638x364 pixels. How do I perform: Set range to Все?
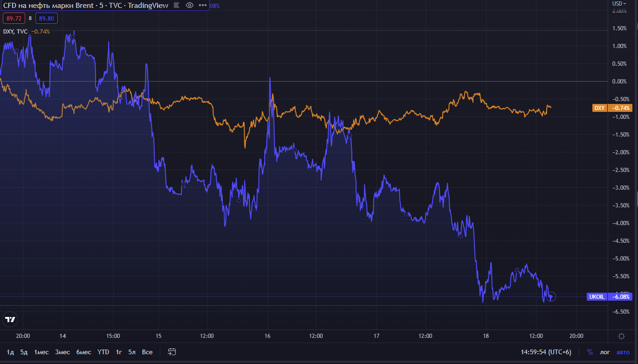147,352
